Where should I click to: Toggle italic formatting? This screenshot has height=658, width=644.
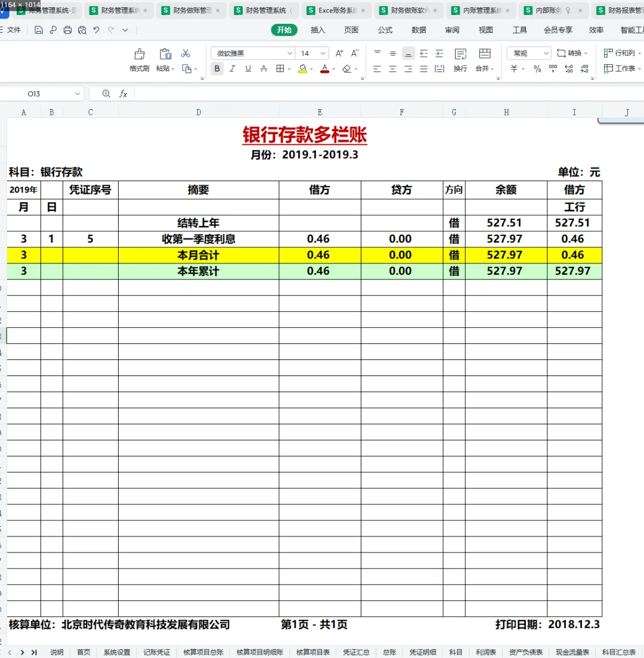pyautogui.click(x=232, y=69)
